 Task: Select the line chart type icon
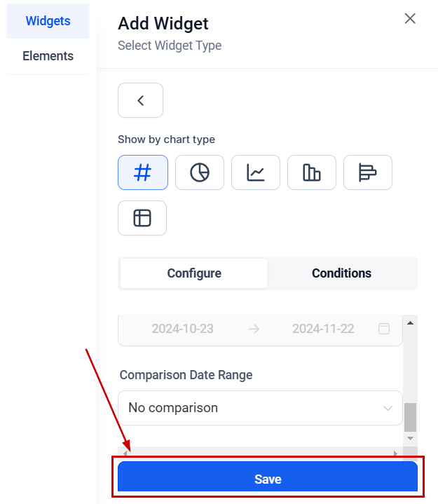256,172
